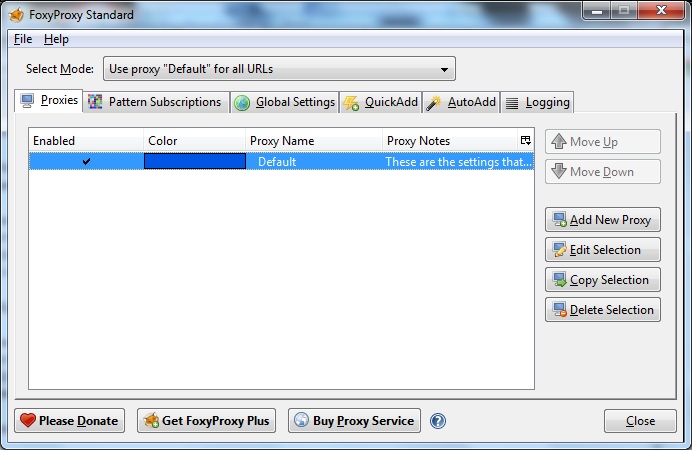This screenshot has width=692, height=450.
Task: Click the "These are the settings that..." notes cell
Action: 459,162
